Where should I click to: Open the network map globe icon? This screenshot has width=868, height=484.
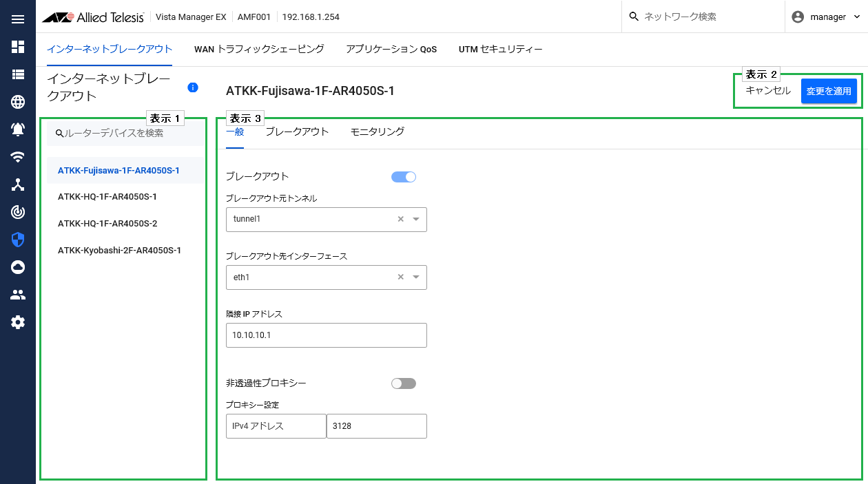pyautogui.click(x=18, y=102)
